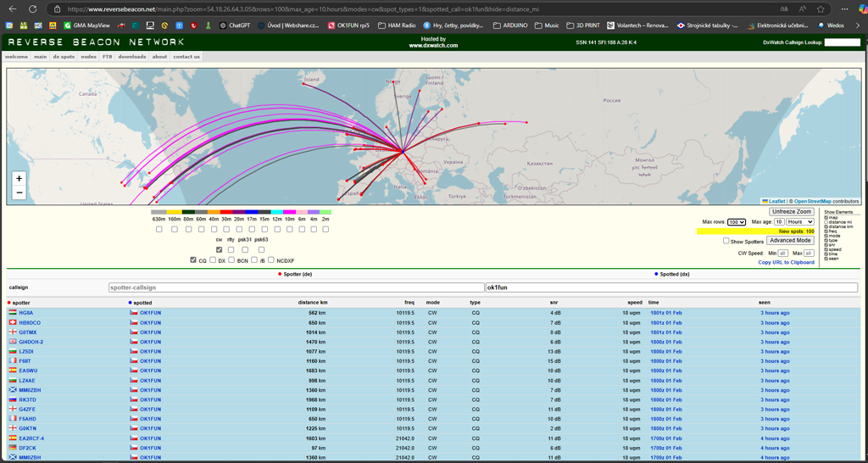Uncheck the map element checkbox

point(826,217)
